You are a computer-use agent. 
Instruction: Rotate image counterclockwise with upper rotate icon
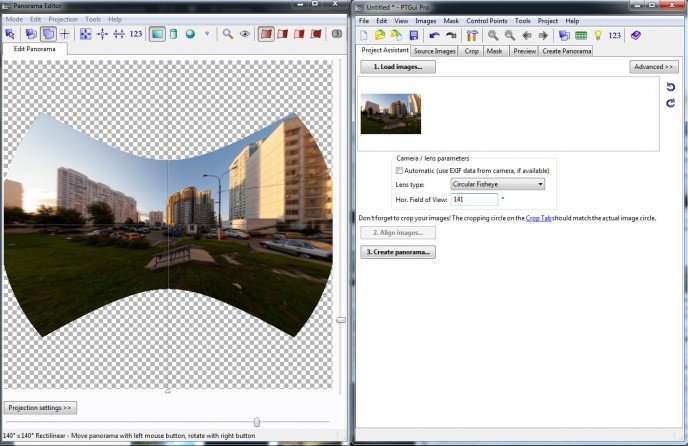[x=670, y=87]
